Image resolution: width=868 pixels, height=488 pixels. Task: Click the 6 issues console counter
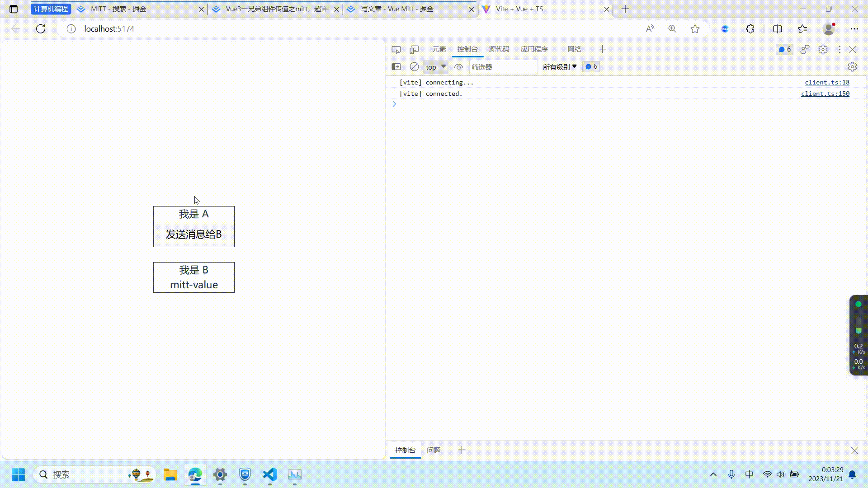point(591,67)
